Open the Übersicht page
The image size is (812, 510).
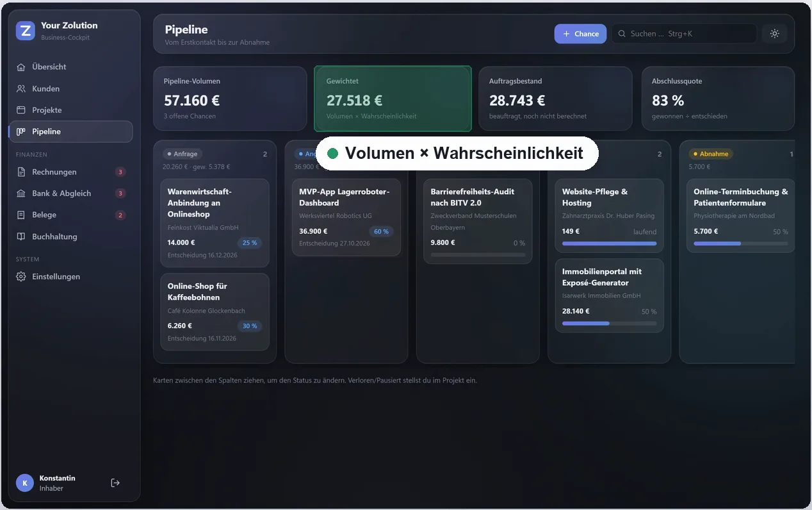70,67
